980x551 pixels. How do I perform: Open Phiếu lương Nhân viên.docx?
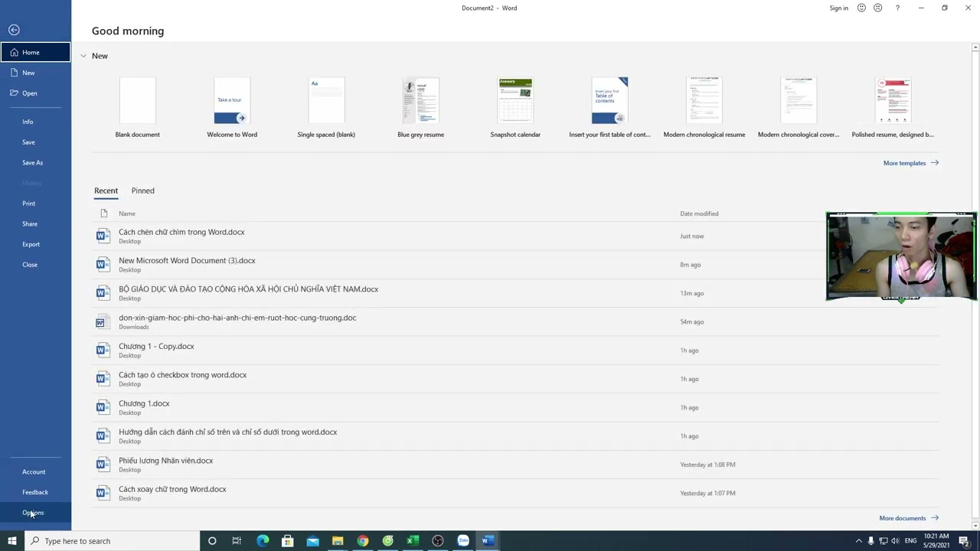516,465
